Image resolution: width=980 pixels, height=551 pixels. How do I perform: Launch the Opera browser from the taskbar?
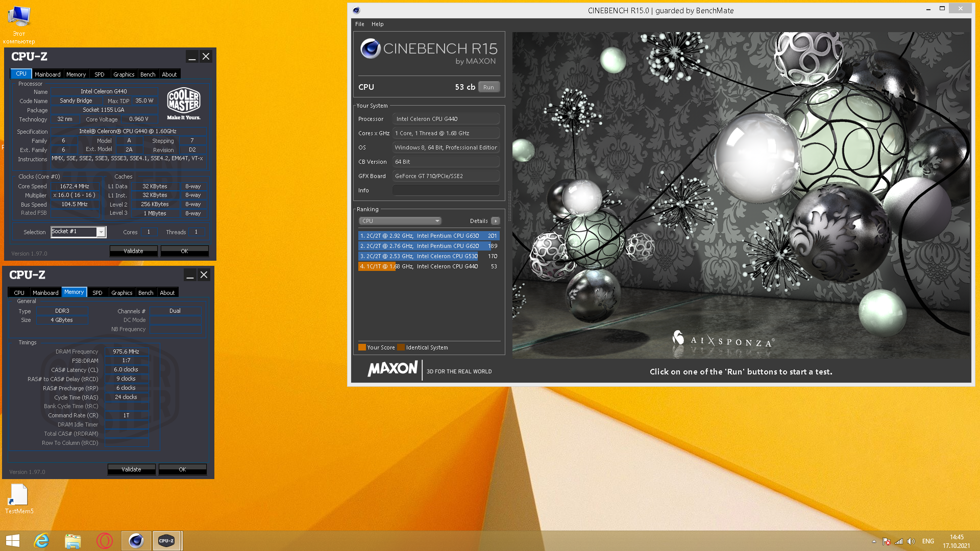point(105,541)
